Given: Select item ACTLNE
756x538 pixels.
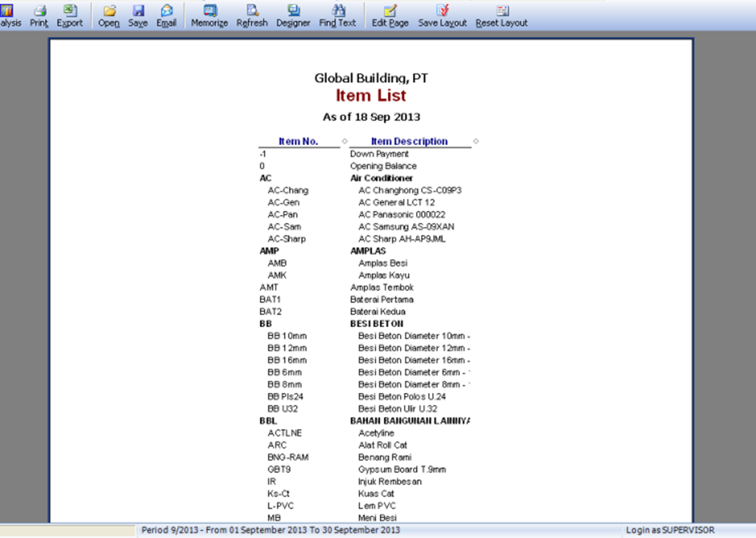Looking at the screenshot, I should point(284,433).
